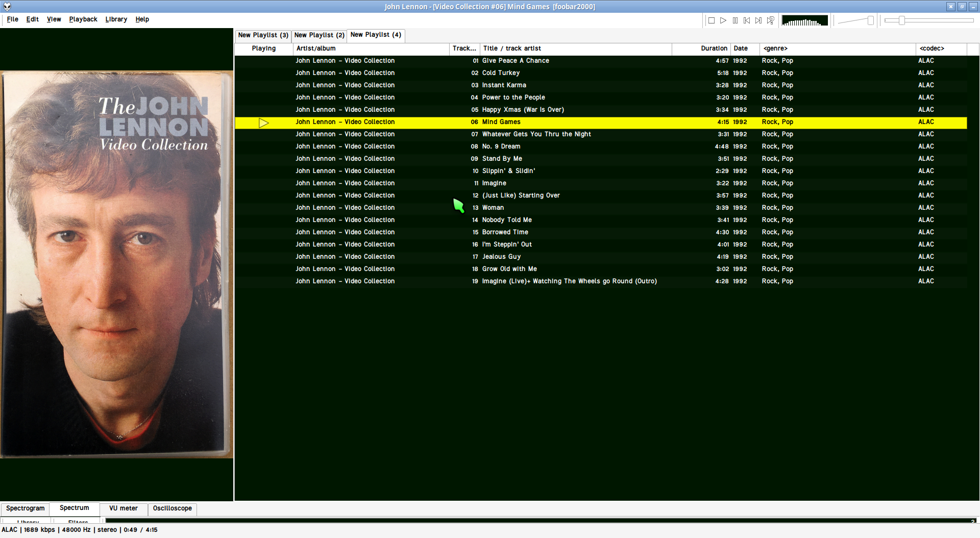Screen dimensions: 980x538
Task: Switch to New Playlist (3) tab
Action: tap(263, 35)
